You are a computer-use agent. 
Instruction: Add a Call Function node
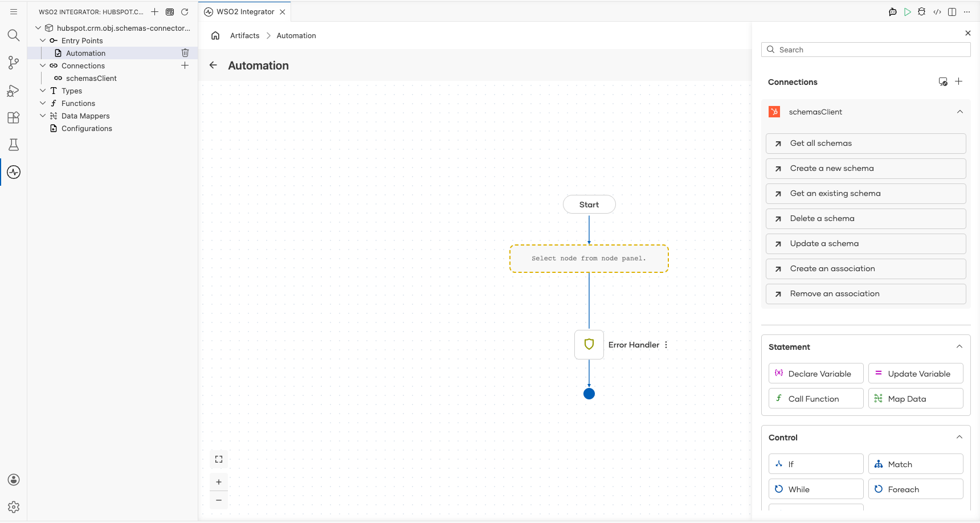(x=816, y=399)
